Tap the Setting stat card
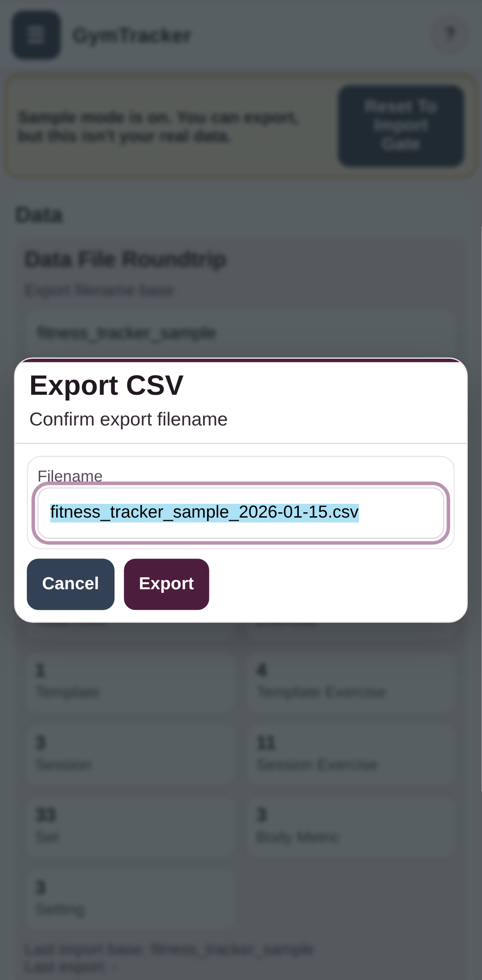Viewport: 482px width, 980px height. 131,899
